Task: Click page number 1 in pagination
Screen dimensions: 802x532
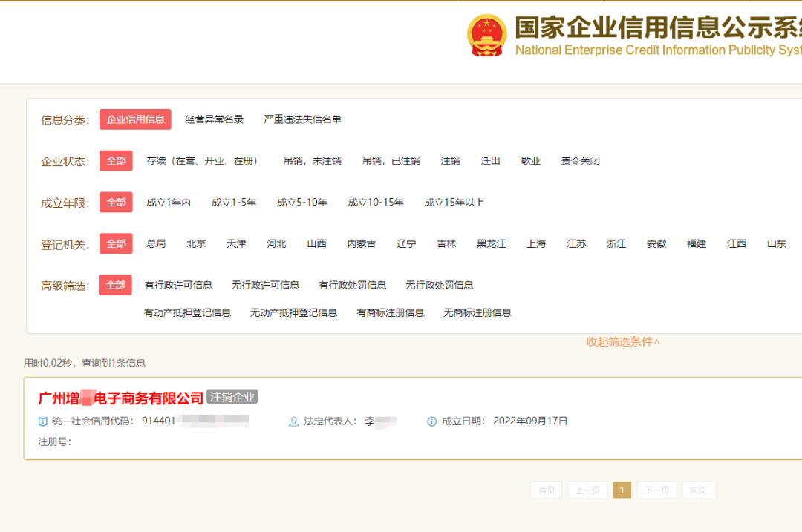Action: [622, 490]
